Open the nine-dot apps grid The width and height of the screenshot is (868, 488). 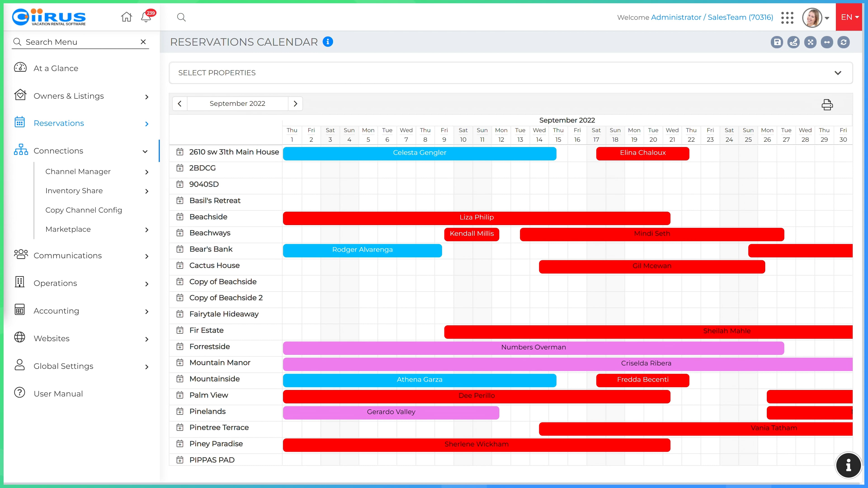[x=787, y=18]
